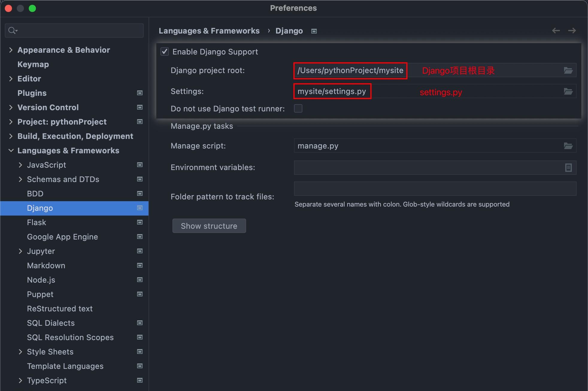Uncheck Enable Django Support

click(x=165, y=51)
